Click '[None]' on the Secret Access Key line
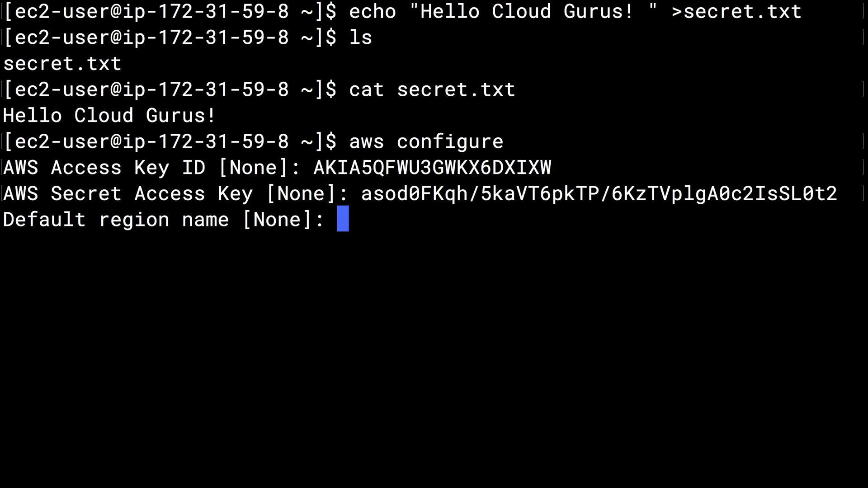The image size is (868, 488). coord(301,194)
